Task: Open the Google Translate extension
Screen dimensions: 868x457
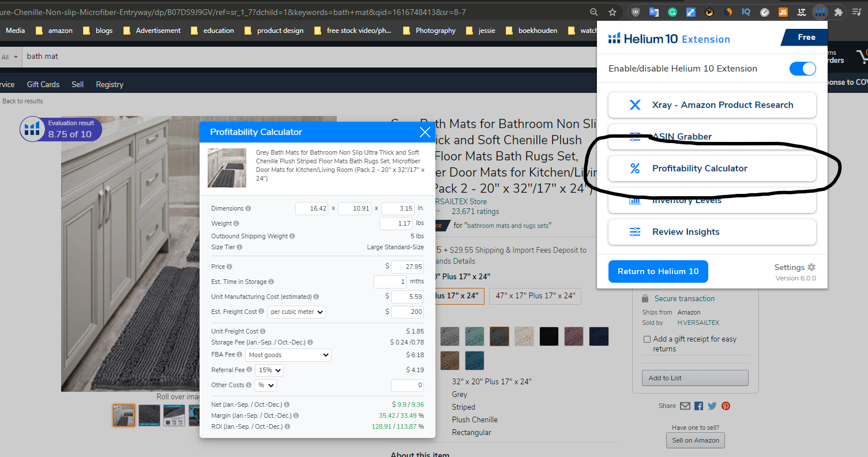Action: [x=654, y=12]
